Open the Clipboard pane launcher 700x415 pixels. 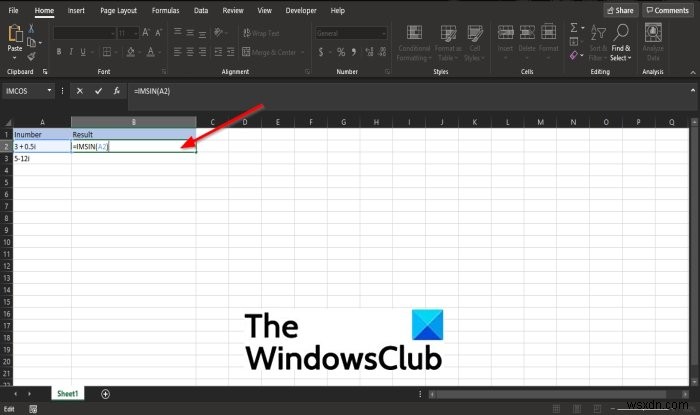[45, 71]
